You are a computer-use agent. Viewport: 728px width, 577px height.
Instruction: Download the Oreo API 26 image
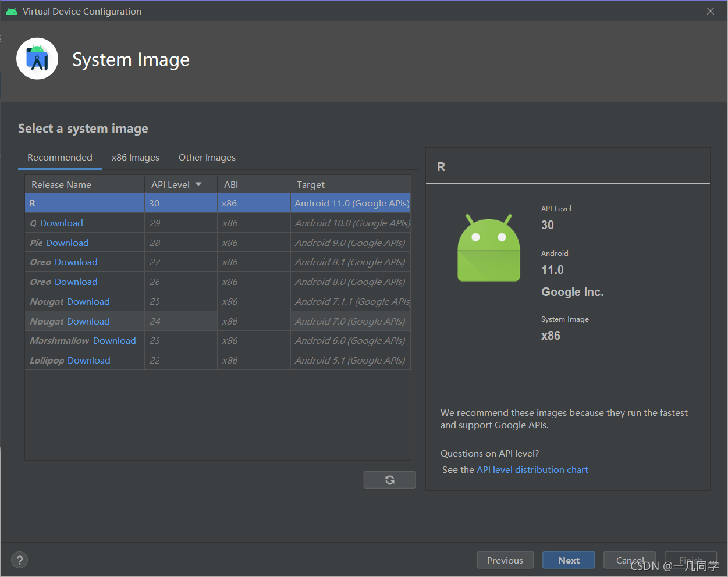pyautogui.click(x=76, y=282)
